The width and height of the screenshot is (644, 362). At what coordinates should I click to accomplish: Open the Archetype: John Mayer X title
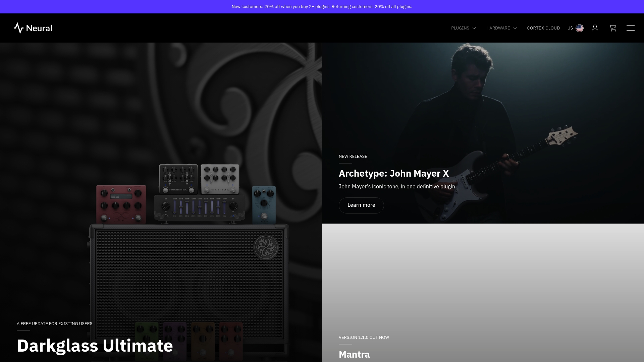pyautogui.click(x=394, y=173)
